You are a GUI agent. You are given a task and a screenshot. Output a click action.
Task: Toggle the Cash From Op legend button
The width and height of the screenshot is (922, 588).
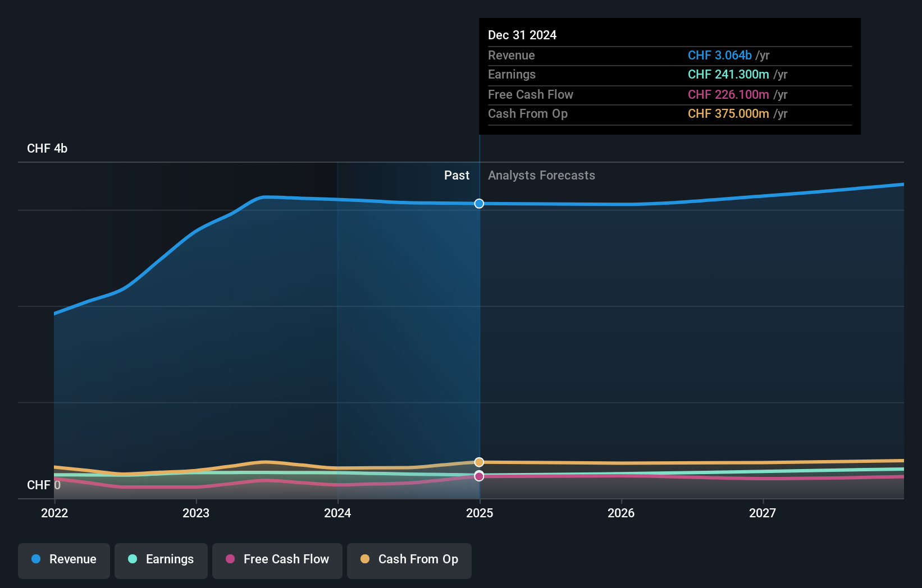point(409,561)
